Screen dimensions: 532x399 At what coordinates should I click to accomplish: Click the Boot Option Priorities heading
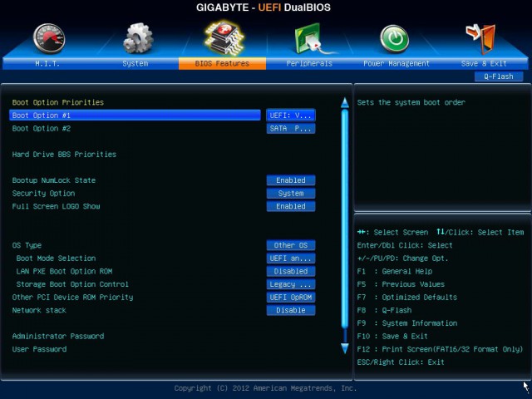coord(57,102)
